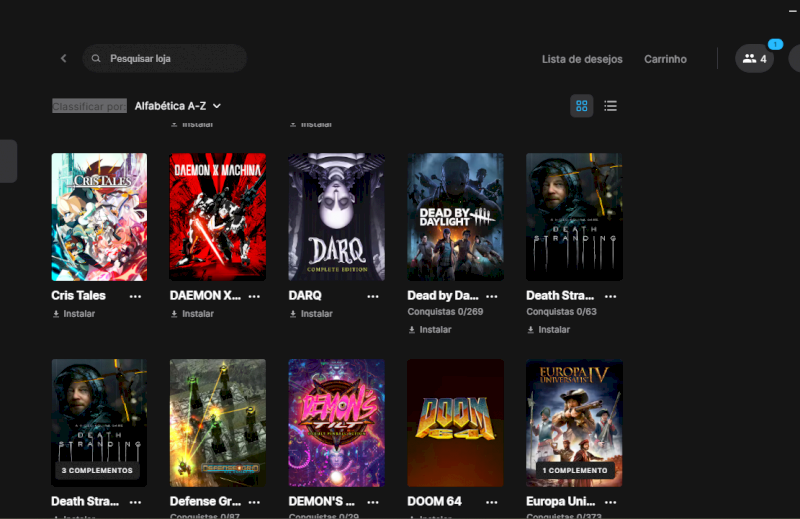The image size is (800, 519).
Task: Click the DAEMON X... title text
Action: [205, 295]
